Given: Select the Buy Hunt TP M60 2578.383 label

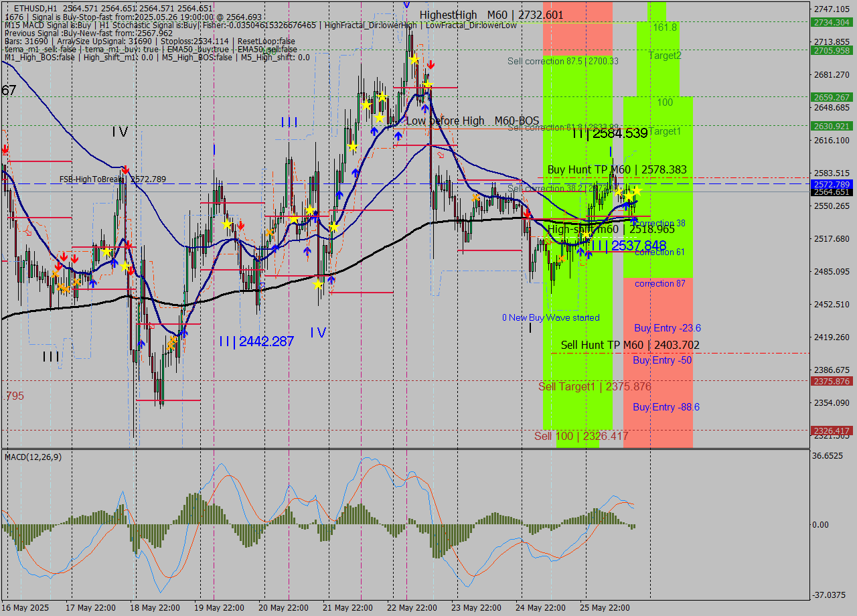Looking at the screenshot, I should click(x=617, y=169).
